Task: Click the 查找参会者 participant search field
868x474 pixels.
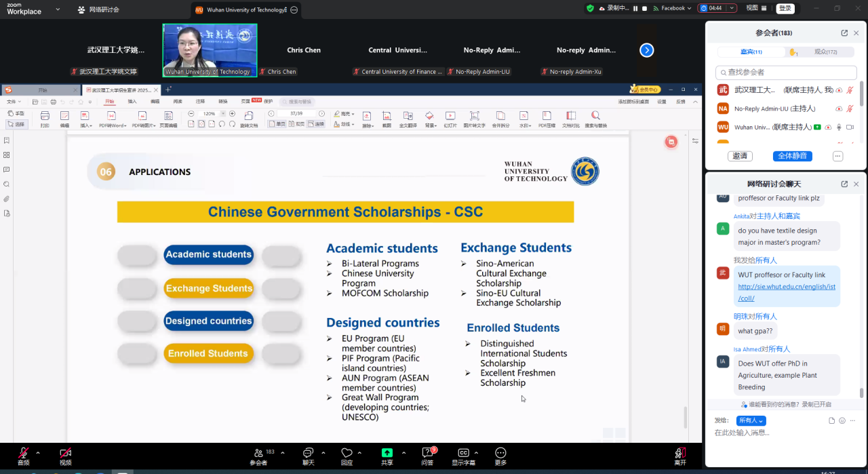Action: pyautogui.click(x=787, y=72)
